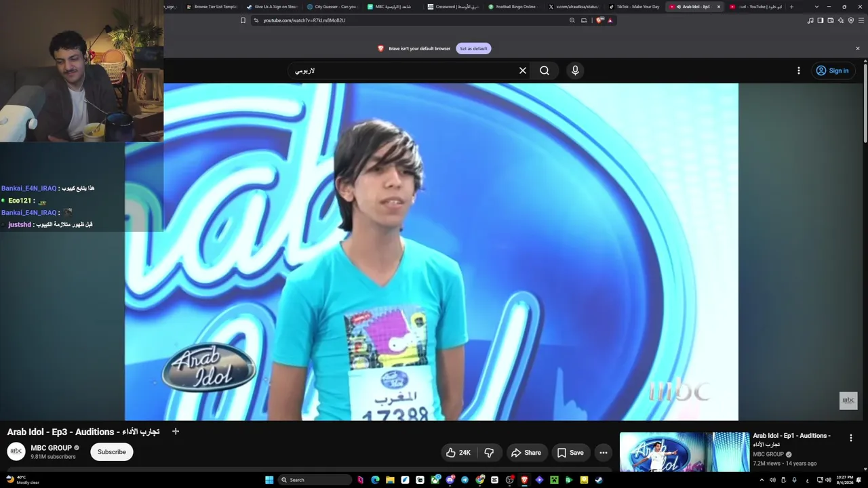Switch to Browse Tier List Templates tab
The height and width of the screenshot is (488, 868).
tap(212, 7)
